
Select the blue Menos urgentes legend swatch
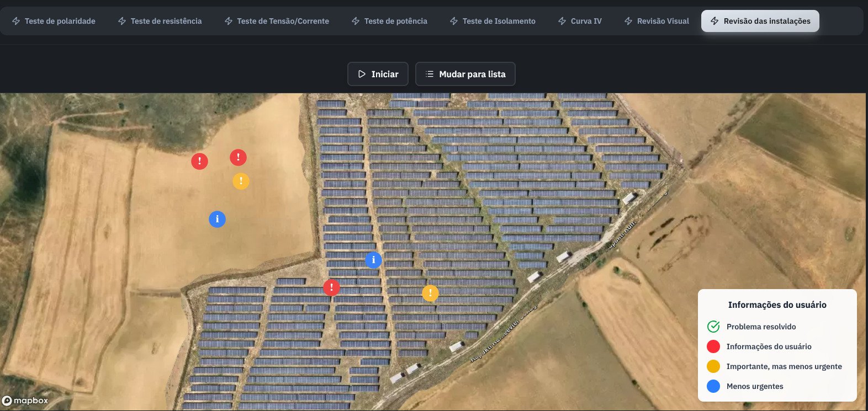click(x=713, y=386)
